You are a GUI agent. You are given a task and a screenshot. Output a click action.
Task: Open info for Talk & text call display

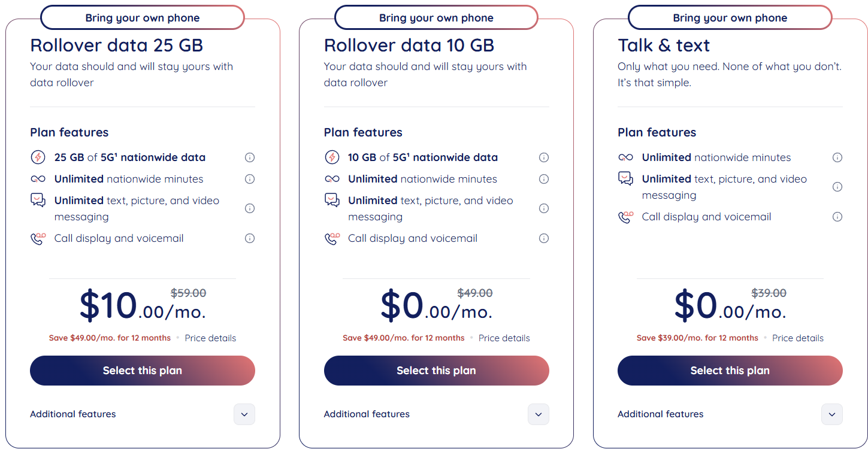[x=837, y=217]
